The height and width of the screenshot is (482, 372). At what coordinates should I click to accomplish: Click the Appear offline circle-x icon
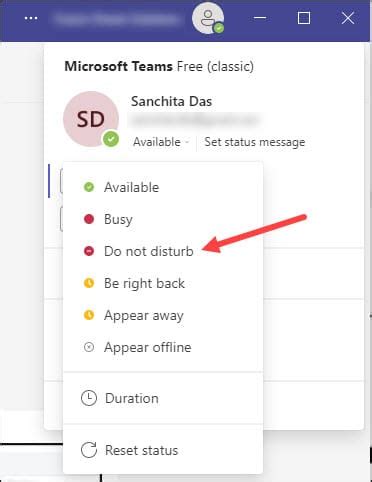point(89,347)
